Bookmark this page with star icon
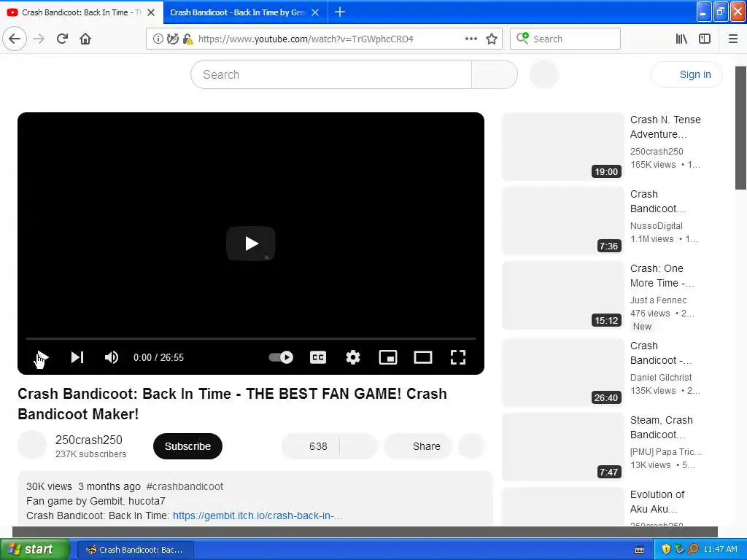 [x=492, y=39]
